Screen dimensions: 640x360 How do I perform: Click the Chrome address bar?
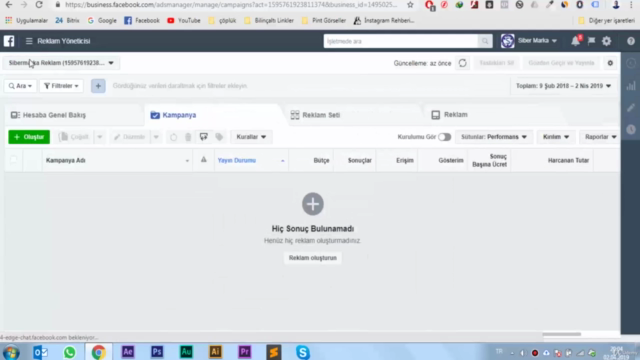point(231,5)
